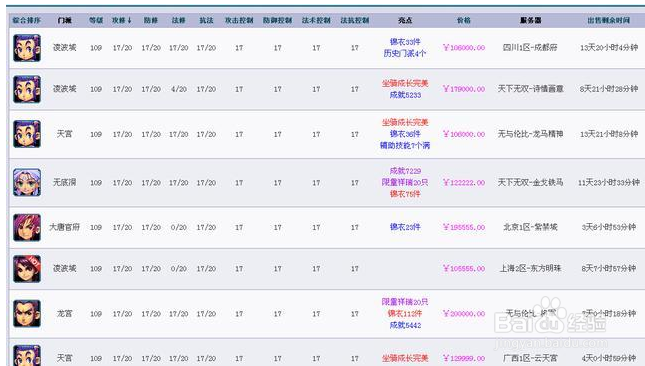Viewport: 645px width, 366px height.
Task: Click server name 北京1区-紫禁城
Action: [x=530, y=227]
